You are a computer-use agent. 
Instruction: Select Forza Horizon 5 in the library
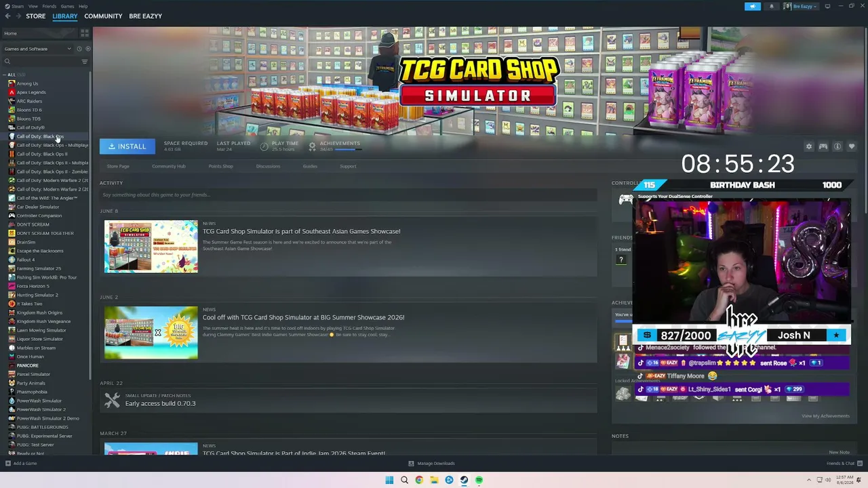coord(33,286)
